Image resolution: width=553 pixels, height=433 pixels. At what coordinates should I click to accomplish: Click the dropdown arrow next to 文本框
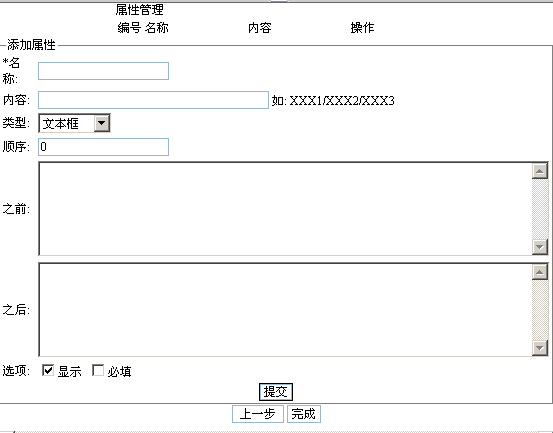(x=102, y=123)
